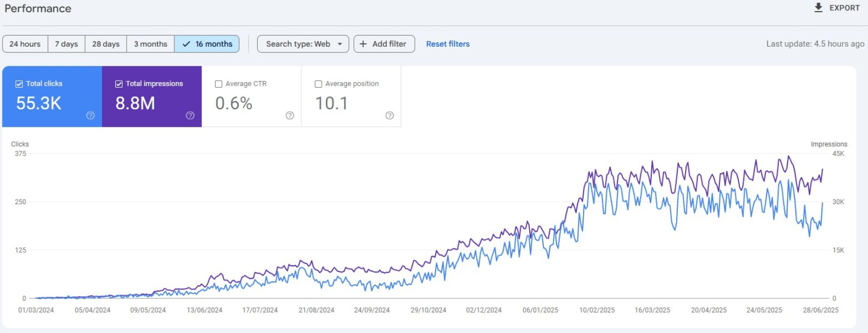Switch to the 7 days range
Image resolution: width=868 pixels, height=333 pixels.
[x=67, y=44]
